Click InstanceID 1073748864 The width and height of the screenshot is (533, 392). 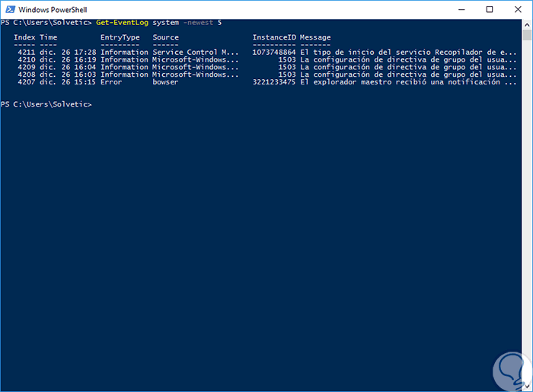[274, 53]
